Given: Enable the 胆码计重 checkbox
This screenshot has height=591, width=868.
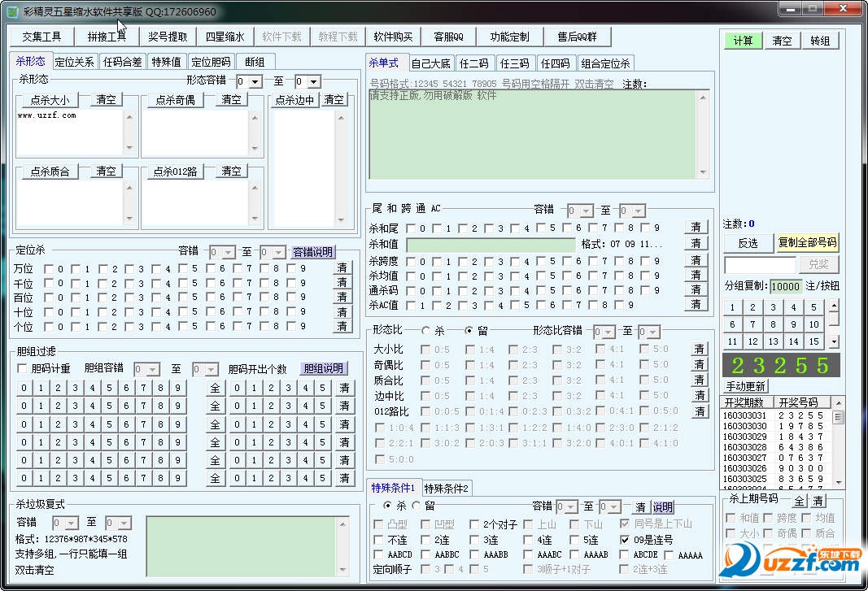Looking at the screenshot, I should [22, 368].
